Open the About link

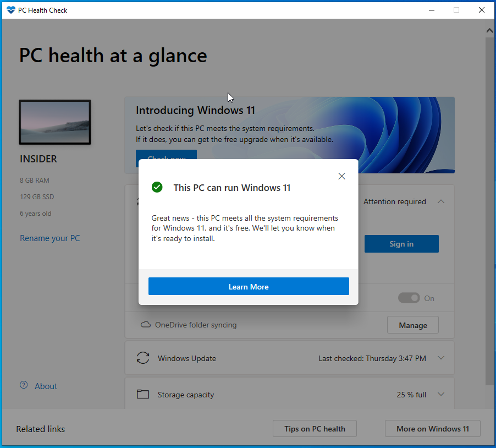click(46, 386)
